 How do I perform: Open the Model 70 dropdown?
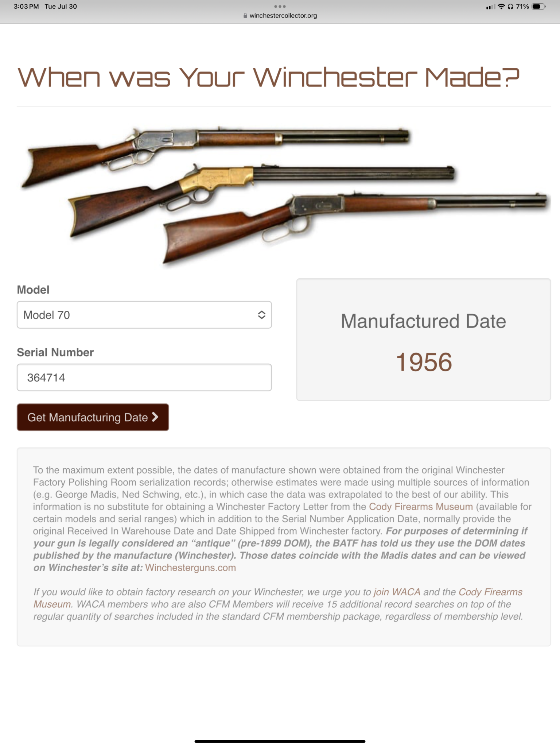pos(144,315)
